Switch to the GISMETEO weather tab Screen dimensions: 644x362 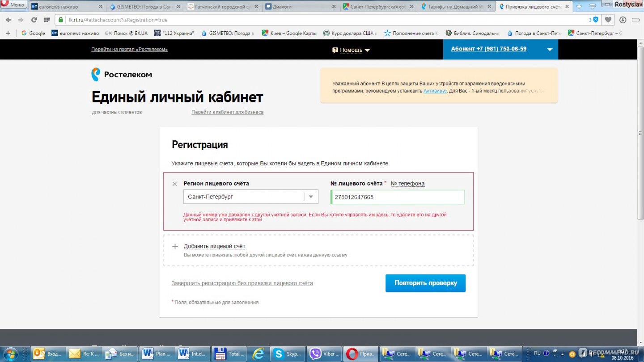145,7
